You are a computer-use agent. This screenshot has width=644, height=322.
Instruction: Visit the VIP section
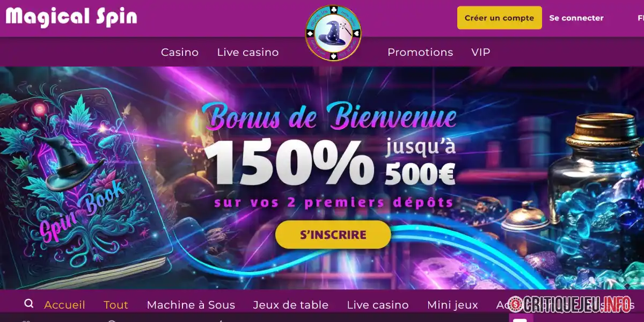point(481,52)
